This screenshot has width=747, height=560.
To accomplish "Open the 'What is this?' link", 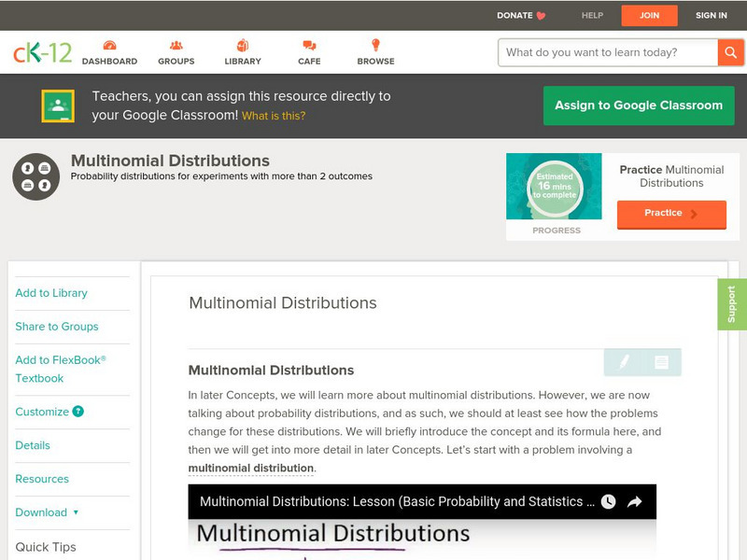I will coord(274,116).
